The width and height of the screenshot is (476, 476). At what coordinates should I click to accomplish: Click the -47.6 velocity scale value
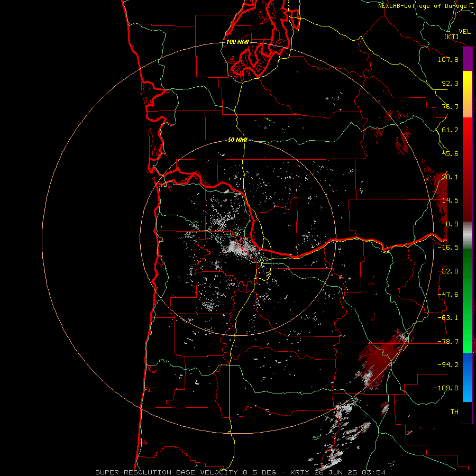[x=448, y=295]
